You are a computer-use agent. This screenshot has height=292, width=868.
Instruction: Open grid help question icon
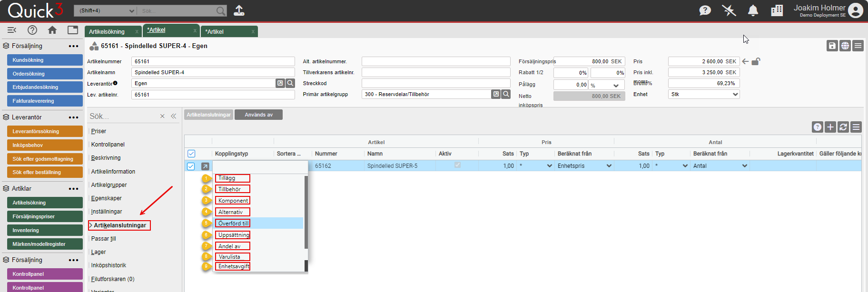pyautogui.click(x=818, y=127)
